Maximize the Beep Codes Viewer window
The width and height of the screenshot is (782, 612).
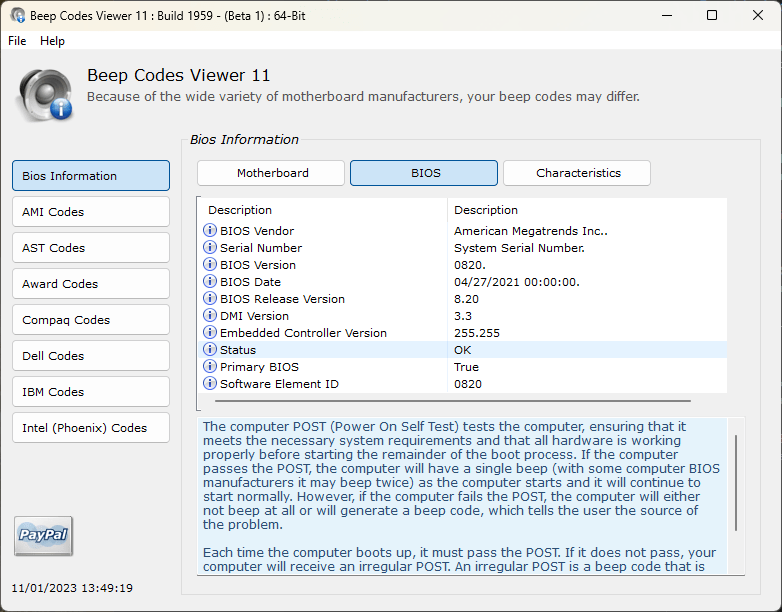pyautogui.click(x=712, y=15)
